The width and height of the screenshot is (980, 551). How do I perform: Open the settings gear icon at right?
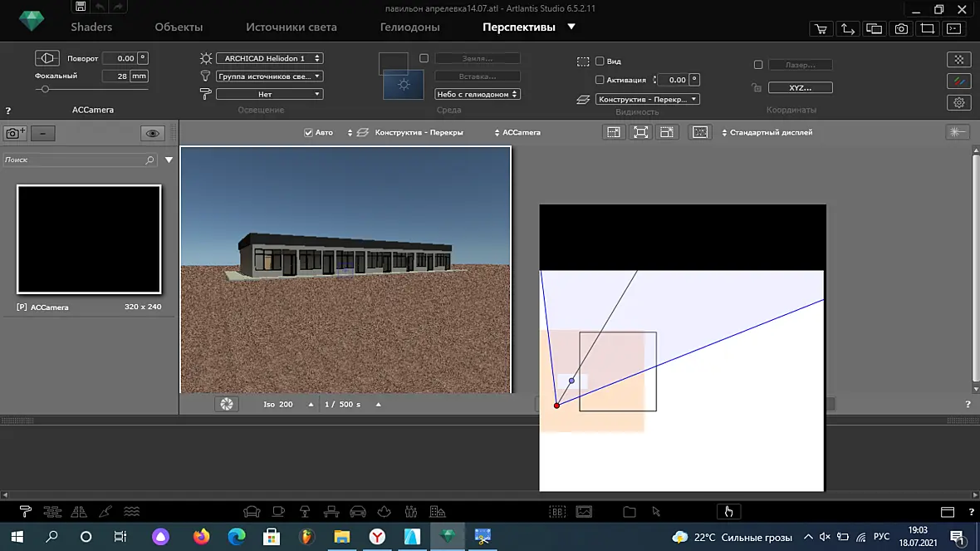[958, 102]
